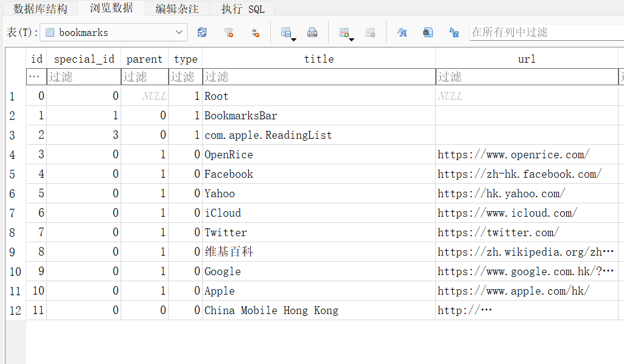Viewport: 624px width, 364px height.
Task: Save the table as currently displayed
Action: 286,32
